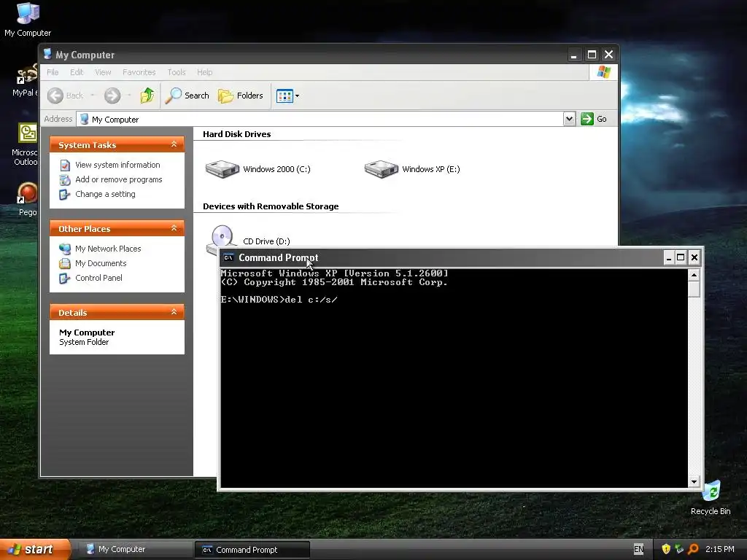Open My Documents link
Image resolution: width=747 pixels, height=560 pixels.
pyautogui.click(x=101, y=263)
